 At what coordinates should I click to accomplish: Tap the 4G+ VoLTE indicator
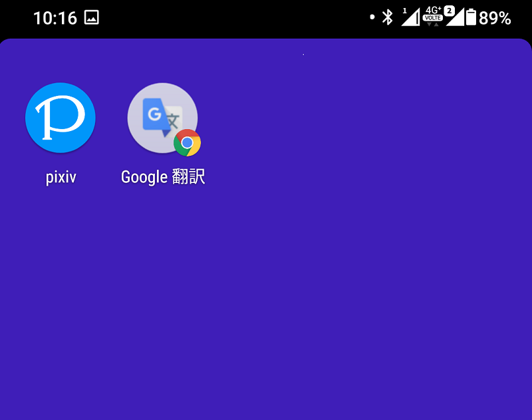[x=433, y=16]
